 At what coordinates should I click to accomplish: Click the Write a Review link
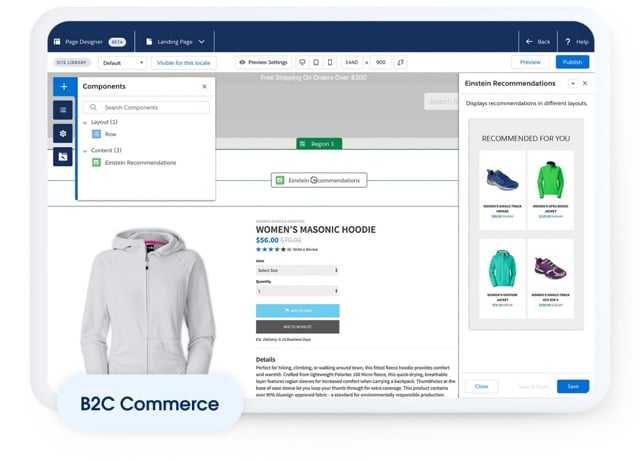(x=305, y=249)
